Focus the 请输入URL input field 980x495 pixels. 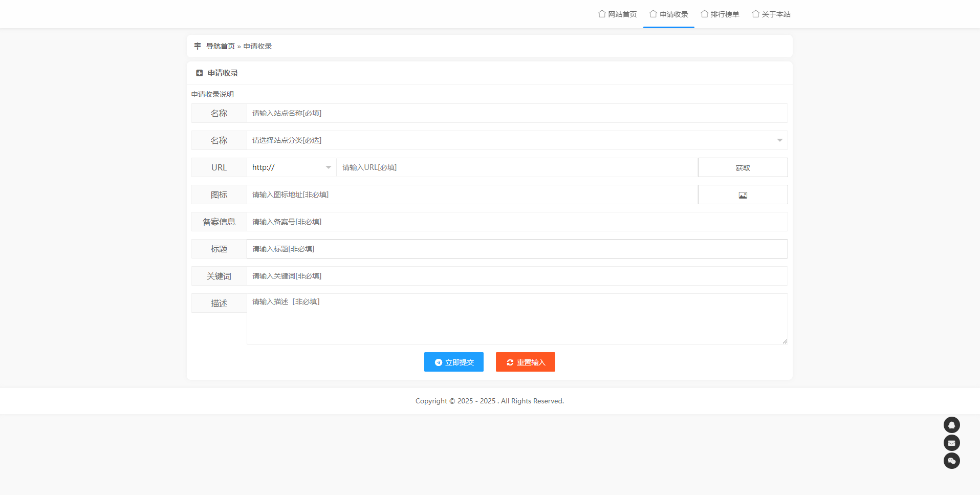pos(517,167)
